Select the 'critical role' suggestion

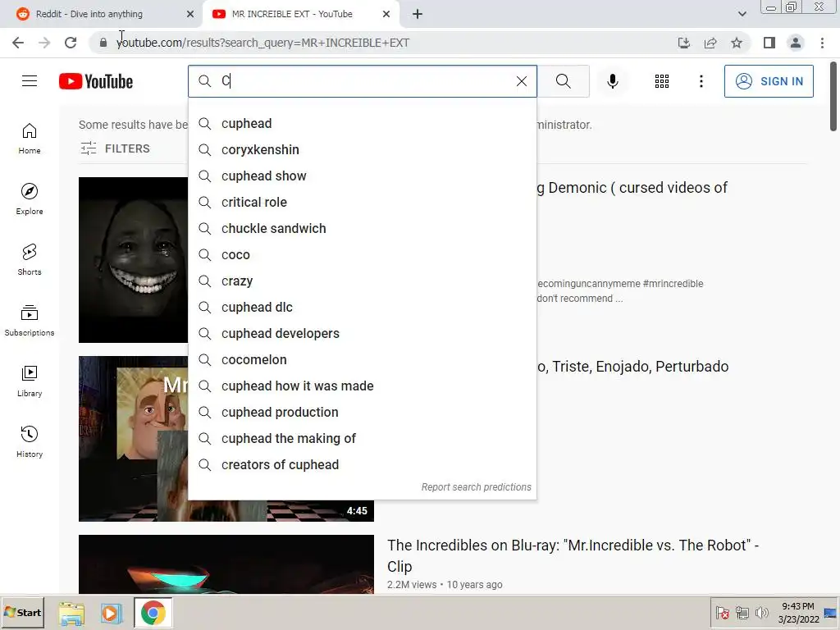(362, 203)
